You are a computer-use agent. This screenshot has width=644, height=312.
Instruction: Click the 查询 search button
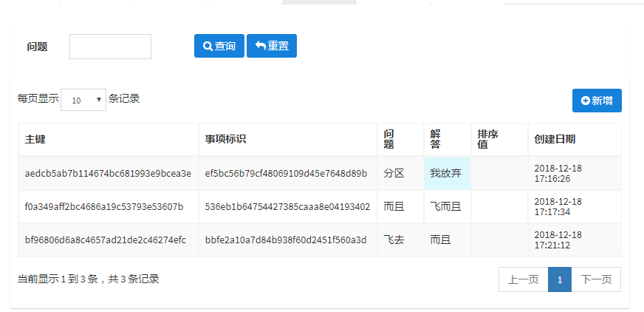tap(219, 46)
